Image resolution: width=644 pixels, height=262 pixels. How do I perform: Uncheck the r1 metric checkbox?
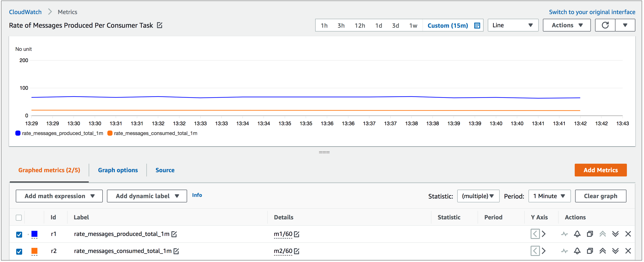[19, 234]
